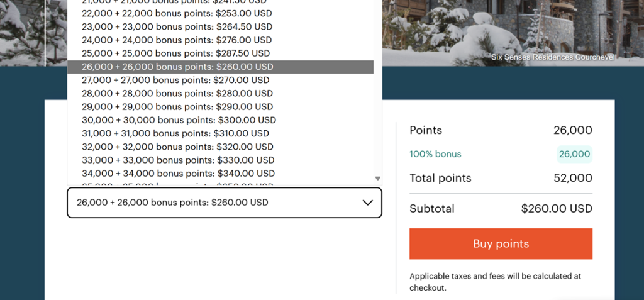Pick the 24,000 points for $276.00 option
This screenshot has width=644, height=300.
pyautogui.click(x=177, y=40)
